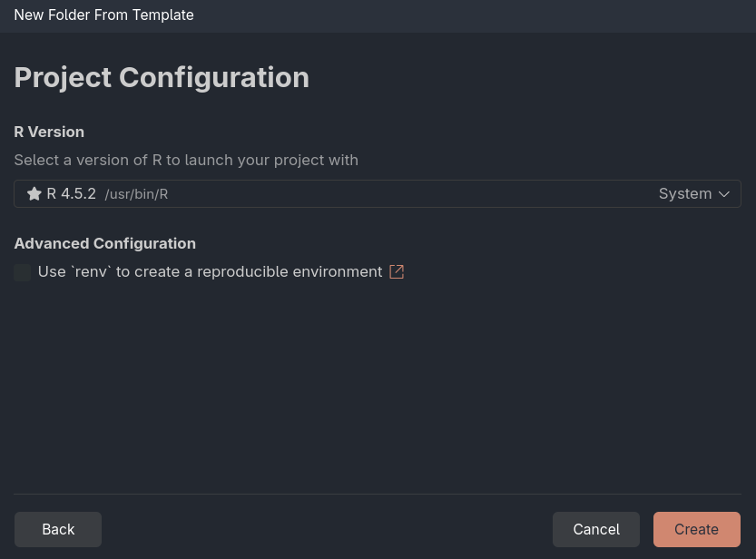Expand the R version chevron arrow
Image resolution: width=756 pixels, height=559 pixels.
(724, 193)
